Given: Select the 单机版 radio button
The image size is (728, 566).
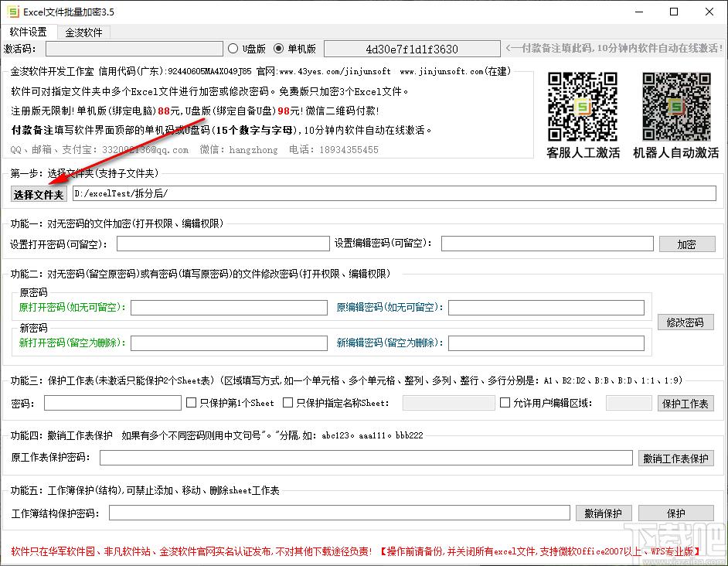Looking at the screenshot, I should pyautogui.click(x=278, y=49).
